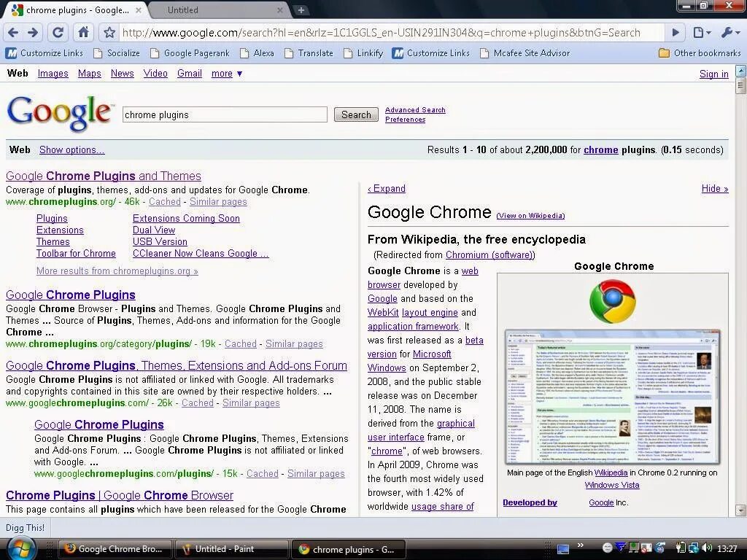The image size is (747, 560).
Task: Open the Google Pagerank bookmark
Action: (190, 52)
